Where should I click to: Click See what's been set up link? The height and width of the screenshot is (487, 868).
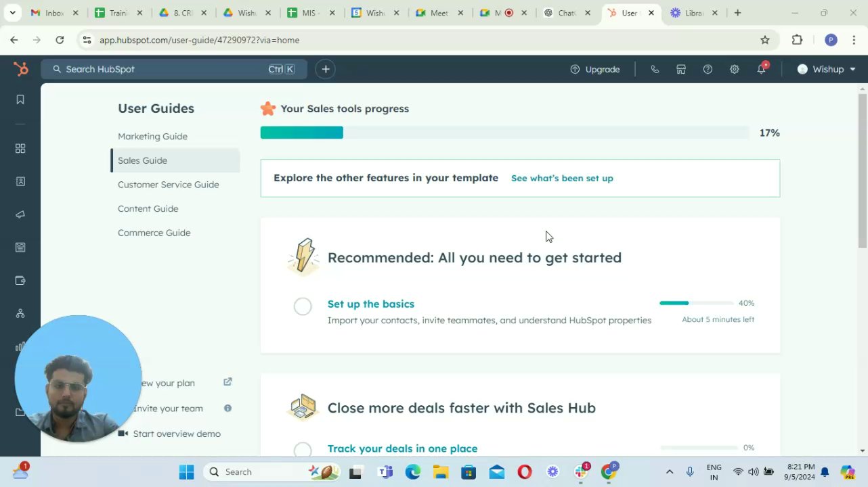coord(562,178)
